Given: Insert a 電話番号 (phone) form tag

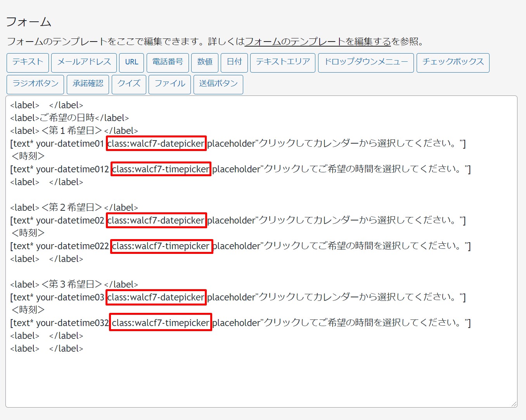Looking at the screenshot, I should [167, 62].
